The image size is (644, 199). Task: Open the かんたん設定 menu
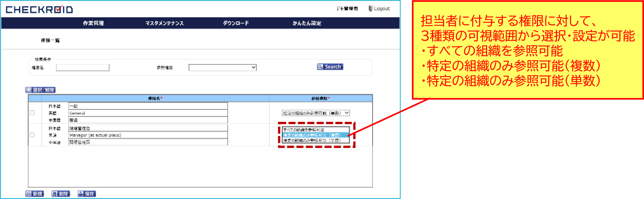307,23
